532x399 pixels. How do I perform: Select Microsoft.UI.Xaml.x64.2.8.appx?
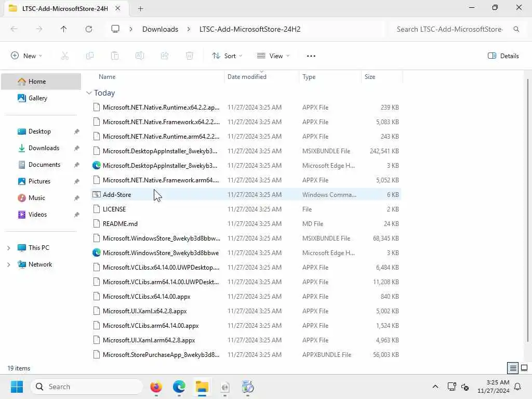(246, 311)
